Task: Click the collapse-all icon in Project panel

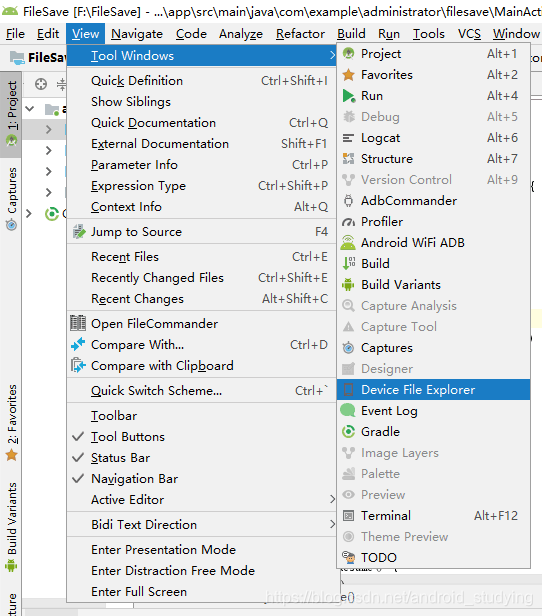Action: [61, 84]
